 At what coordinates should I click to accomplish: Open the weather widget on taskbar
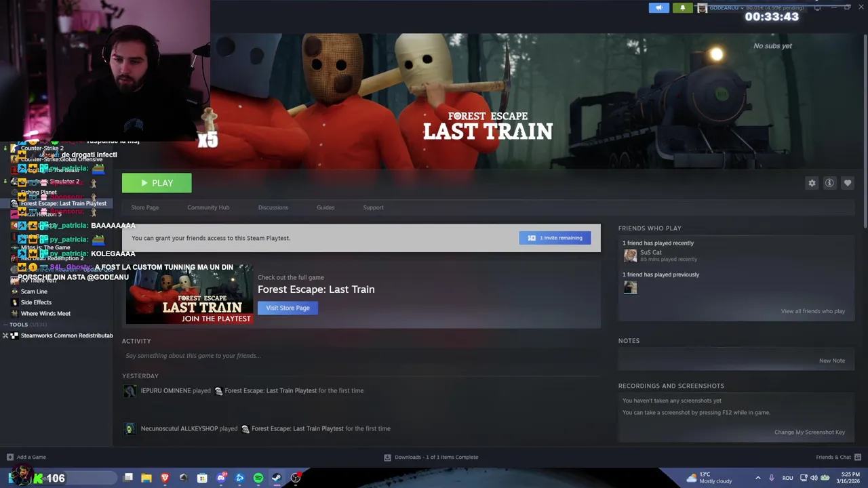coord(709,478)
